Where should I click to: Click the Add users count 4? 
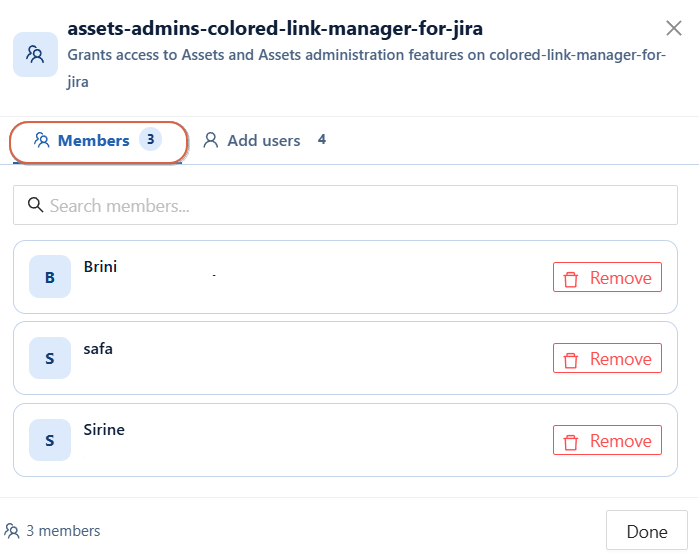pos(321,140)
